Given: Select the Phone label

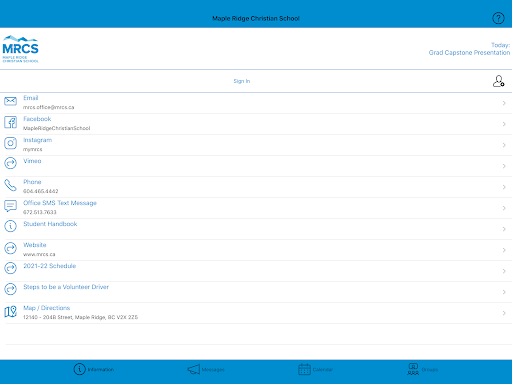Looking at the screenshot, I should coord(32,182).
